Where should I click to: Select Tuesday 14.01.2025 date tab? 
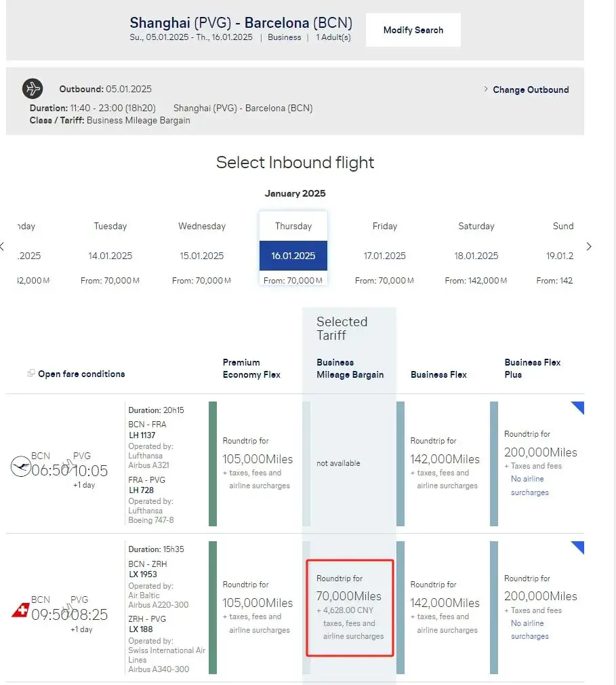pyautogui.click(x=110, y=249)
